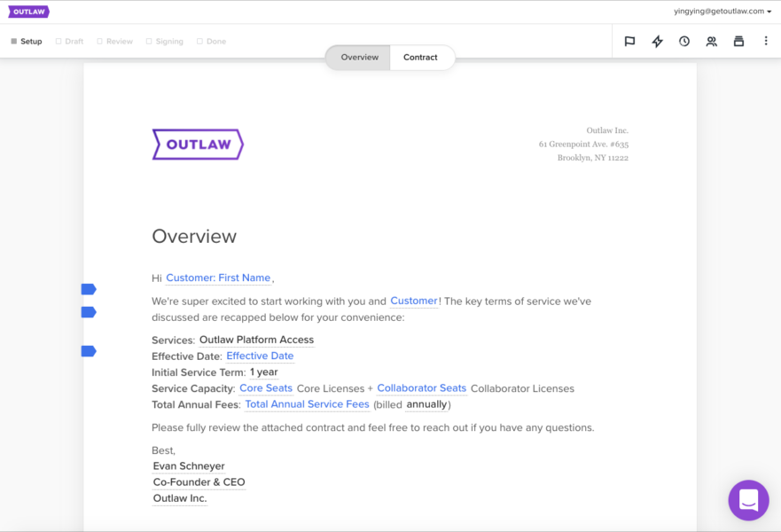
Task: Click the 'Effective Date:' label
Action: tap(187, 356)
